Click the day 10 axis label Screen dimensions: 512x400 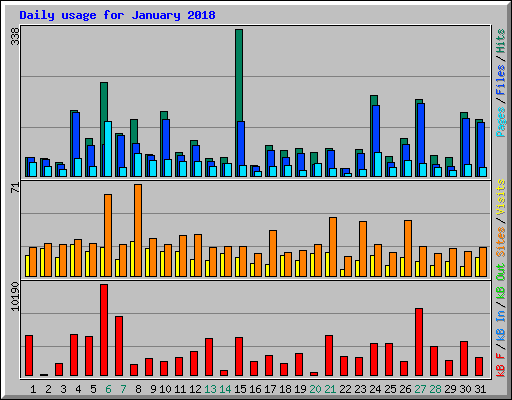point(165,389)
